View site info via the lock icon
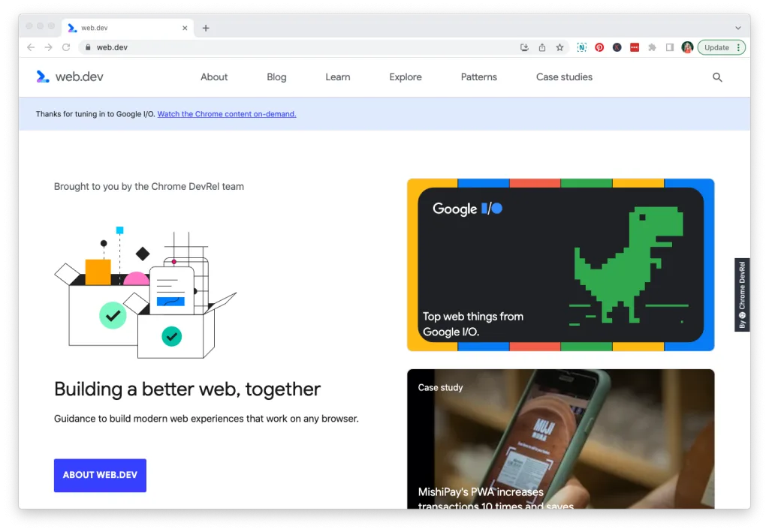 point(89,47)
